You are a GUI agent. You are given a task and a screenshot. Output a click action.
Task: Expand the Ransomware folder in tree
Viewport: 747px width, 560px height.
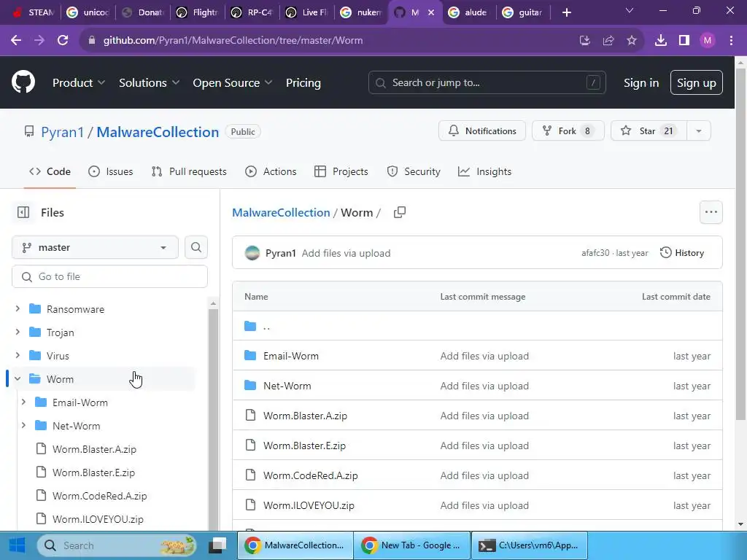pyautogui.click(x=18, y=308)
